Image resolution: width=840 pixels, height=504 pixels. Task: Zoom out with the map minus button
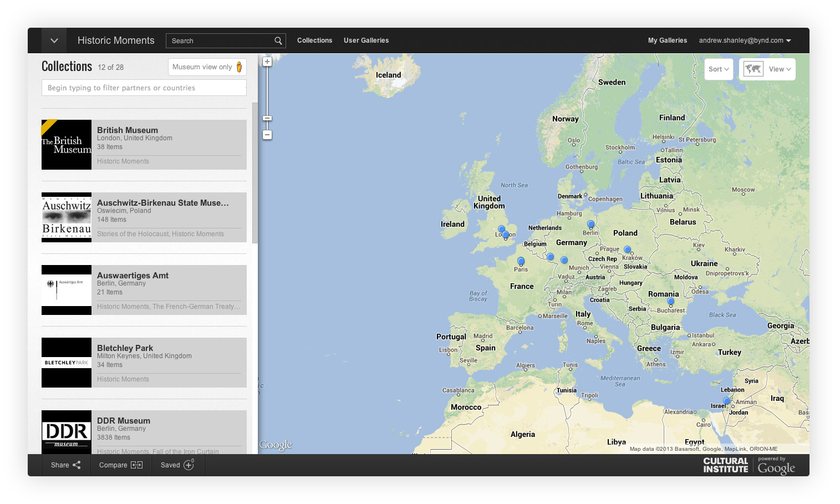[267, 135]
